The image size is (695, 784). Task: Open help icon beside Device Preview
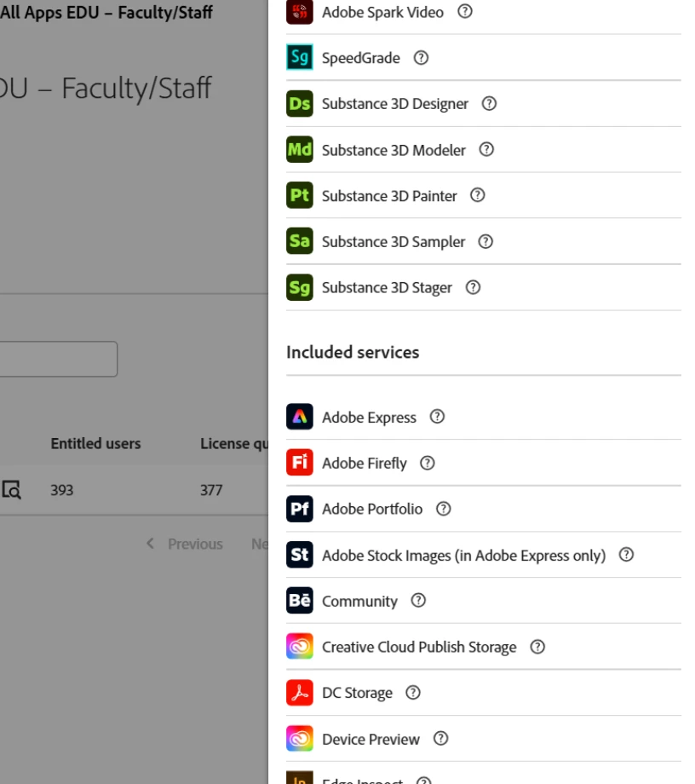coord(440,739)
